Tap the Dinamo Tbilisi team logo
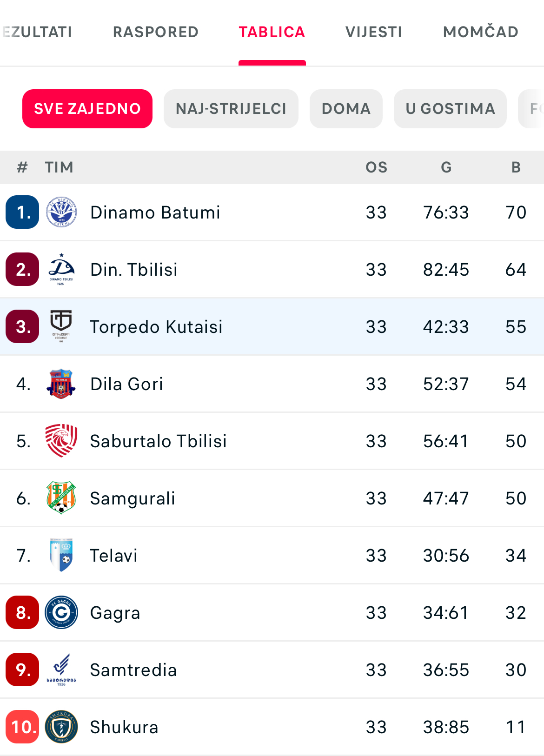 coord(61,269)
